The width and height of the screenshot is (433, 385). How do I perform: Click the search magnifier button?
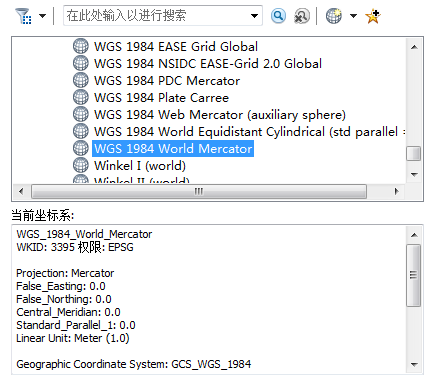pos(278,16)
